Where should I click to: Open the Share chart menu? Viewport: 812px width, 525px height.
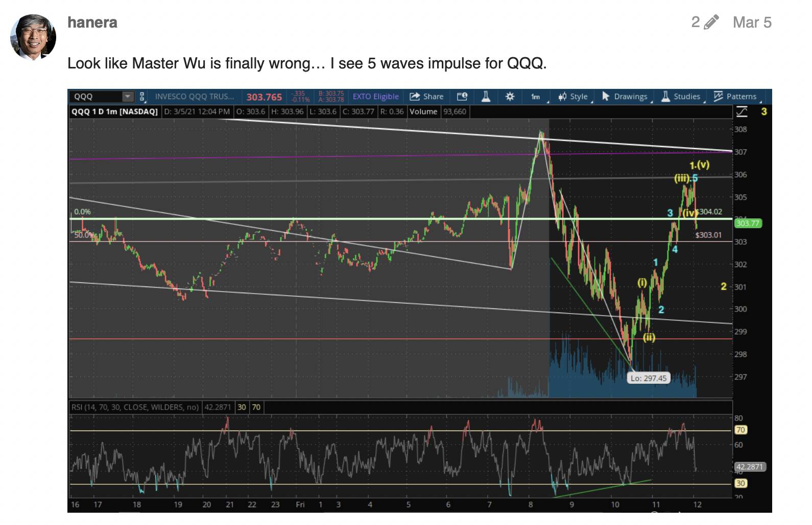pyautogui.click(x=426, y=97)
